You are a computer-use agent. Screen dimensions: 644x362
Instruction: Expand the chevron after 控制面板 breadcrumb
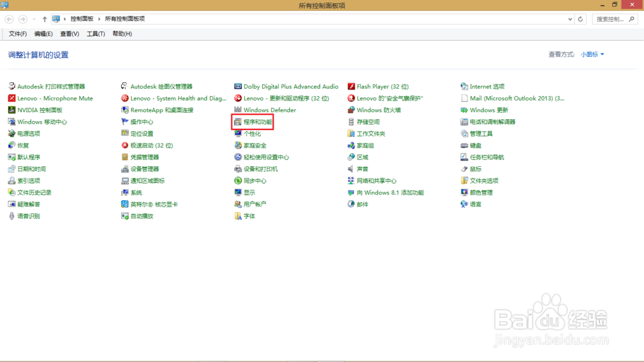tap(99, 19)
